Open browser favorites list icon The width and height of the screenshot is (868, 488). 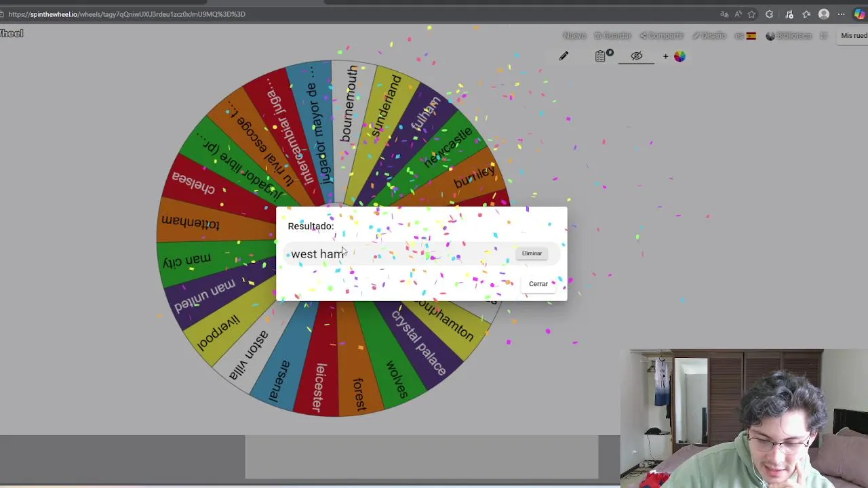pos(806,14)
